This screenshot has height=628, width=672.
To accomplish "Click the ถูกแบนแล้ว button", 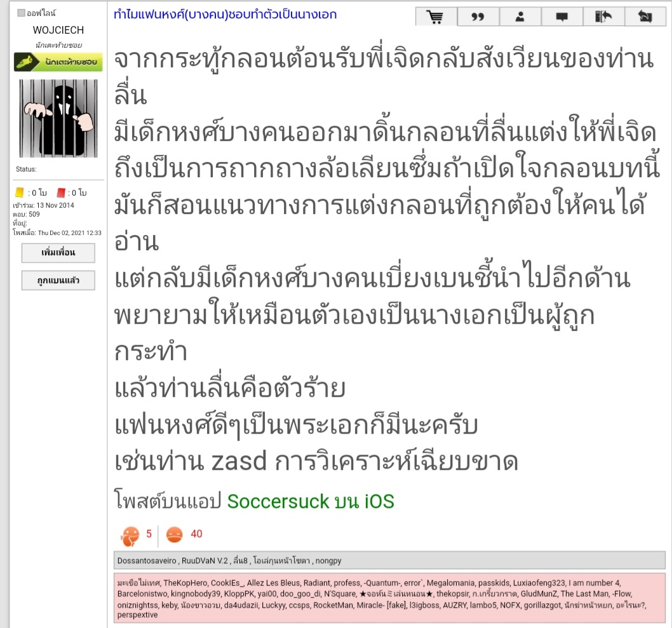I will (58, 281).
